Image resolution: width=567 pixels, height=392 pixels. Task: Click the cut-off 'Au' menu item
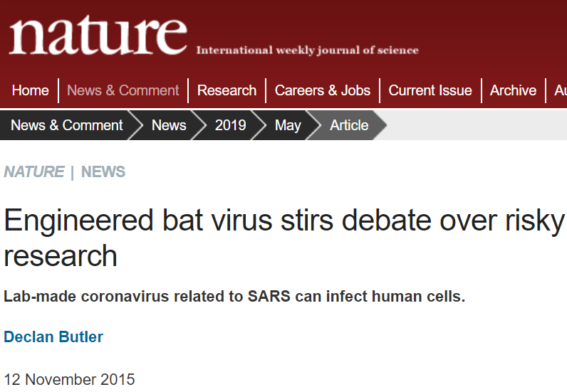tap(560, 90)
